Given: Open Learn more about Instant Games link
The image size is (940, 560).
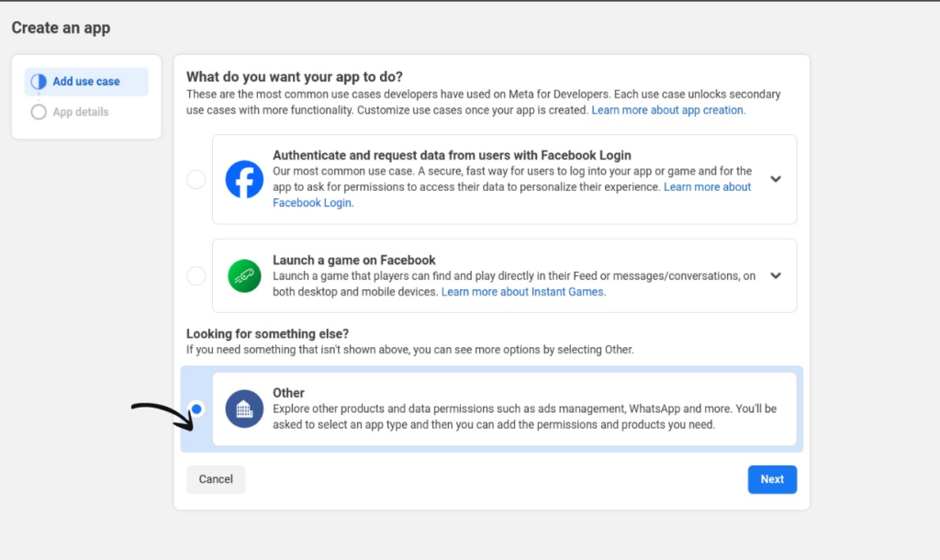Looking at the screenshot, I should 523,292.
